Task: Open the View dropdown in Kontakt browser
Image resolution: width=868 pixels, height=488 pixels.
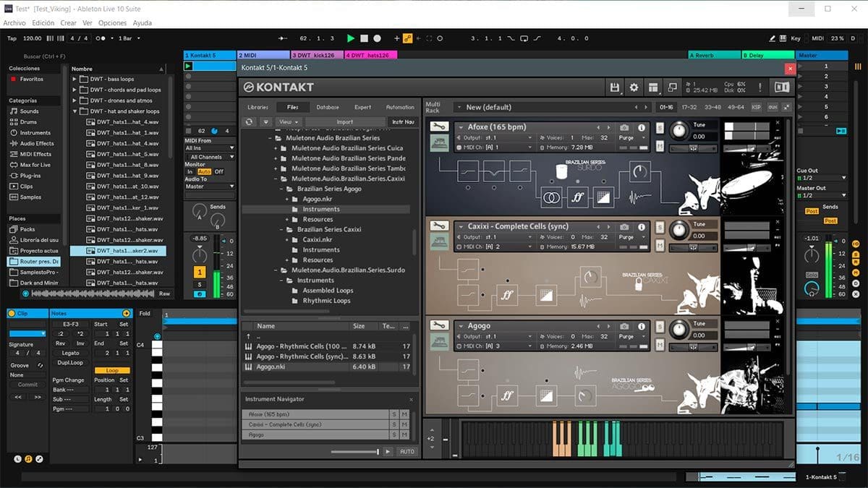Action: [x=289, y=122]
